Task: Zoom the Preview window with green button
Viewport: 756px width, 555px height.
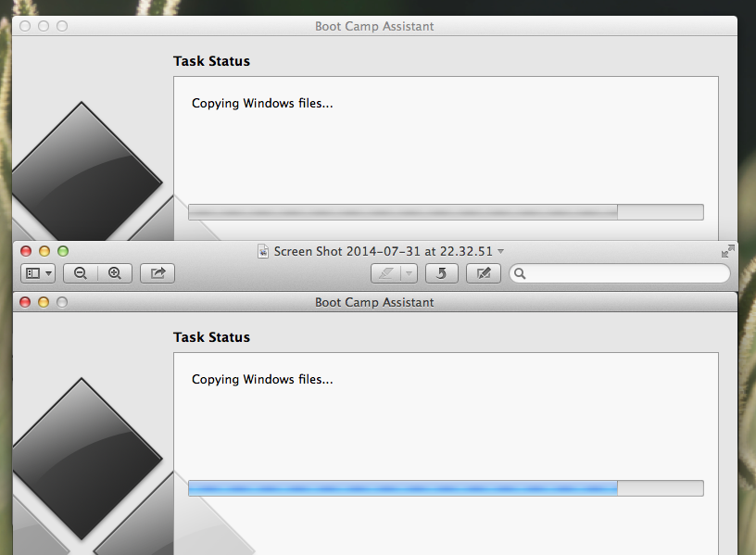Action: pos(63,251)
